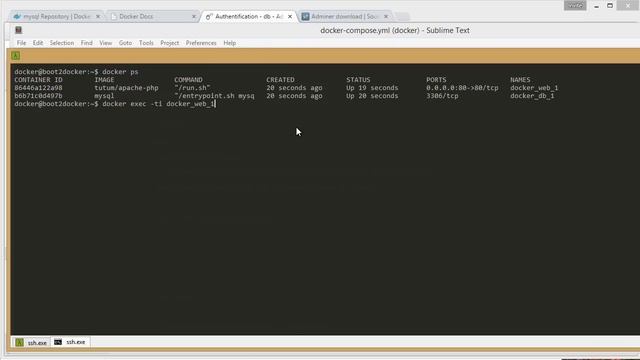This screenshot has height=360, width=640.
Task: Switch to Authentification - db browser tab
Action: coord(249,16)
